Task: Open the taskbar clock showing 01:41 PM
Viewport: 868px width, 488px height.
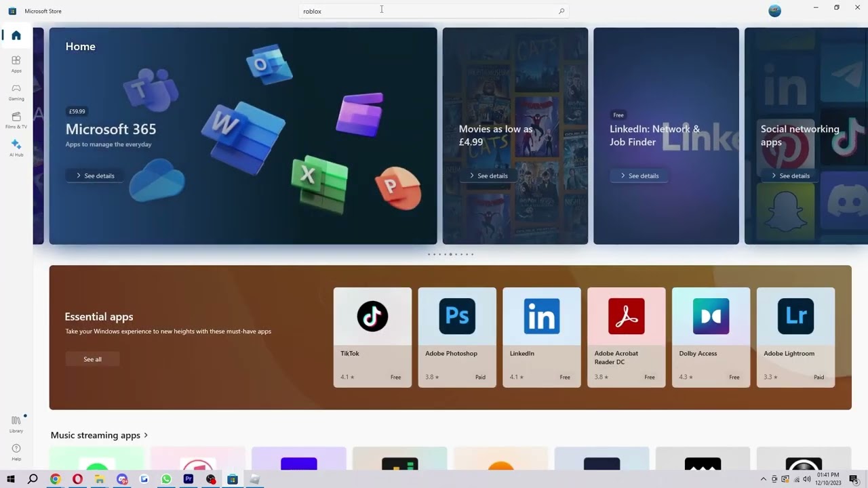Action: pos(829,479)
